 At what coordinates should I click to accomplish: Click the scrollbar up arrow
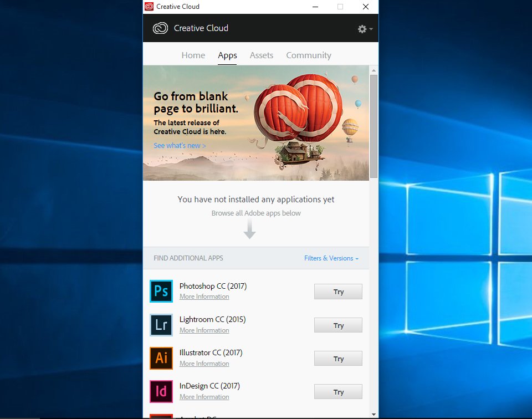[374, 70]
